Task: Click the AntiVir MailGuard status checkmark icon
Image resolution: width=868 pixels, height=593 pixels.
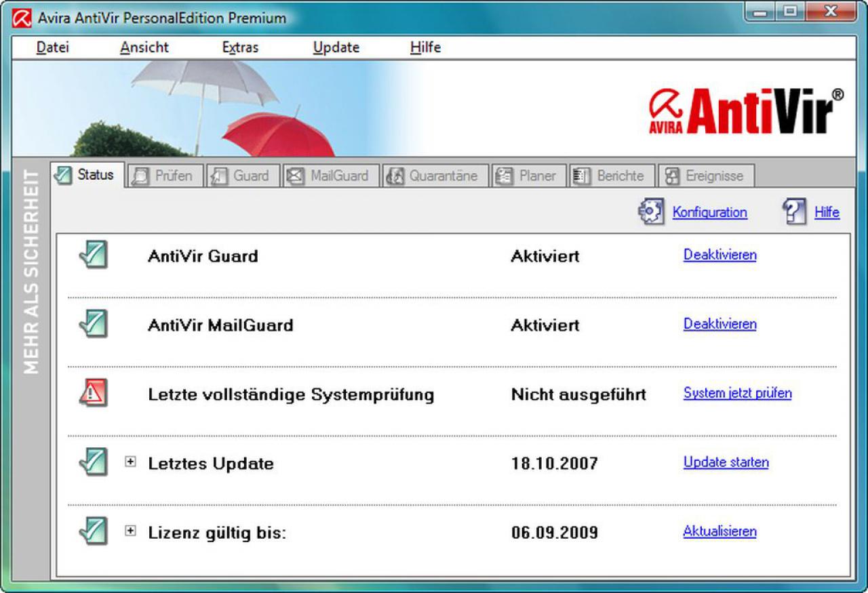Action: point(93,323)
